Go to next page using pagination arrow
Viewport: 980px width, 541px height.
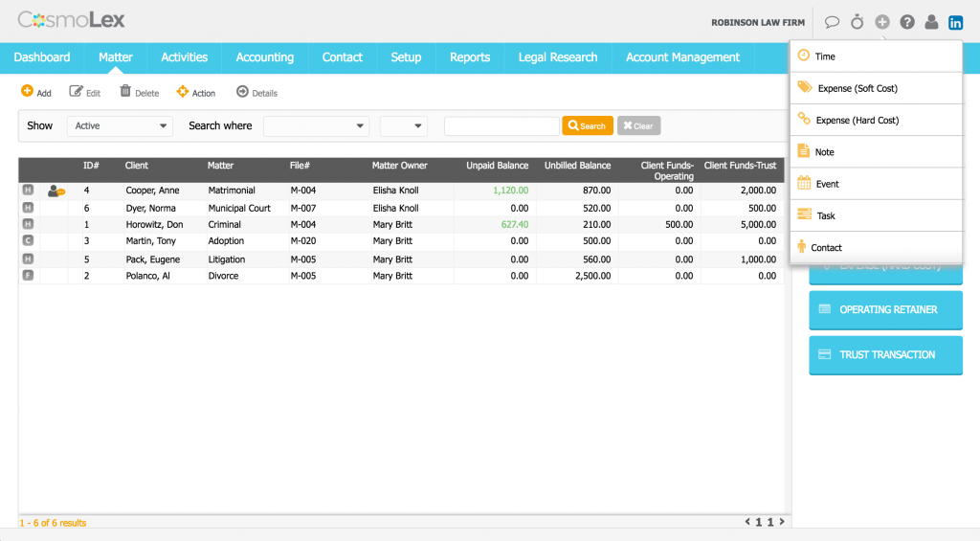point(782,522)
